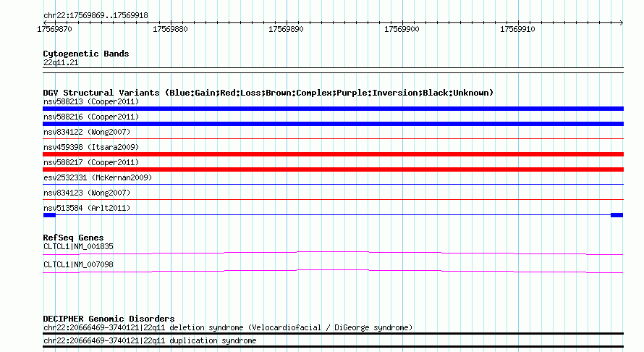Click the blue gain bar under nsv588216
The width and height of the screenshot is (644, 352).
(x=333, y=124)
